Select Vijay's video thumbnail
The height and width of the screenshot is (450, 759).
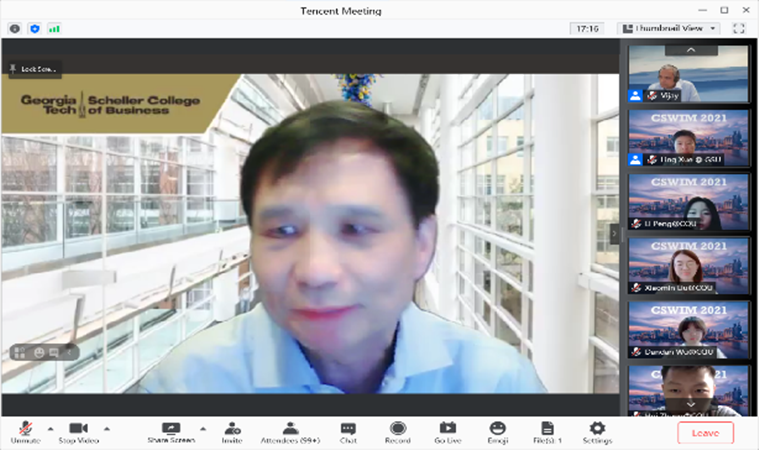688,74
